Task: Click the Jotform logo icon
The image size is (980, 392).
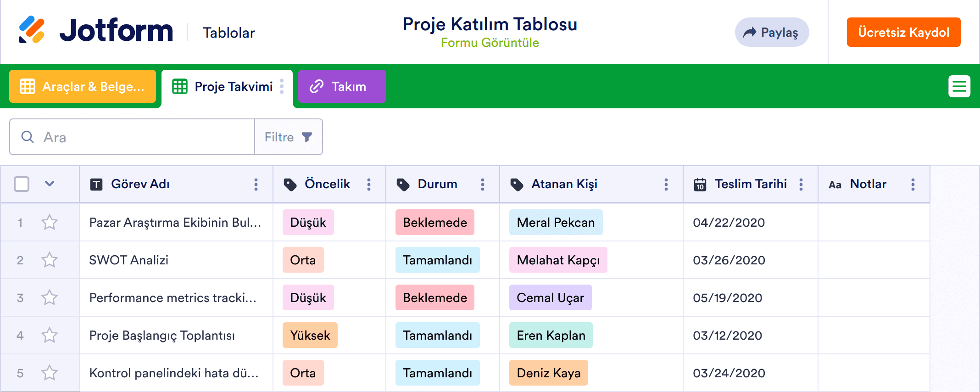Action: (x=32, y=30)
